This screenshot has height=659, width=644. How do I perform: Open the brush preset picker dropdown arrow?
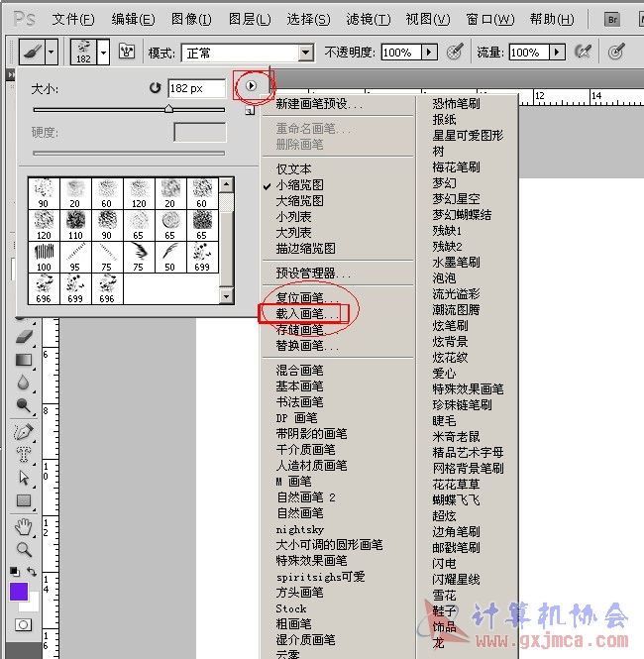click(103, 53)
